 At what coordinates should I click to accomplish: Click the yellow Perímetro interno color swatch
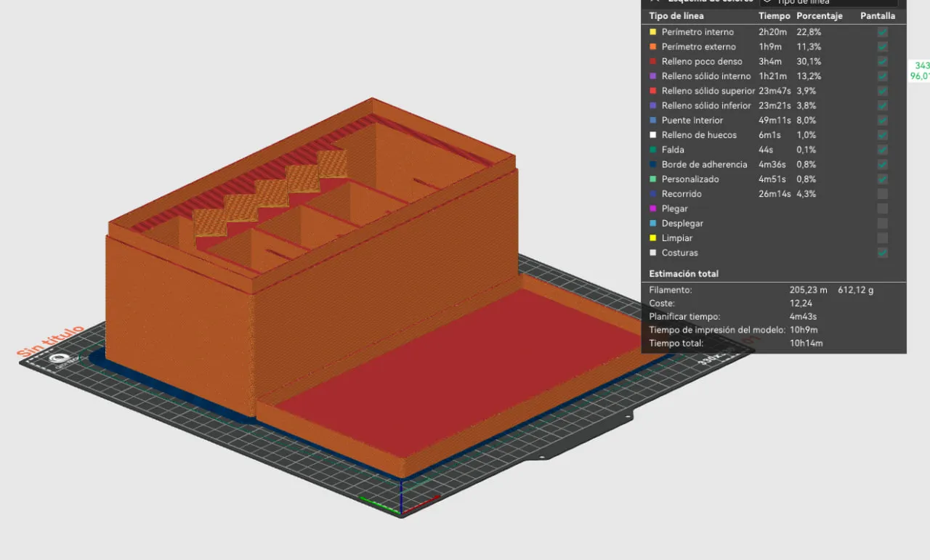tap(653, 32)
